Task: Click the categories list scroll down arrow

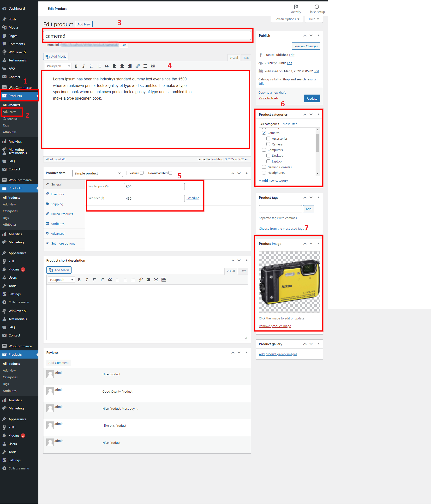Action: click(317, 174)
